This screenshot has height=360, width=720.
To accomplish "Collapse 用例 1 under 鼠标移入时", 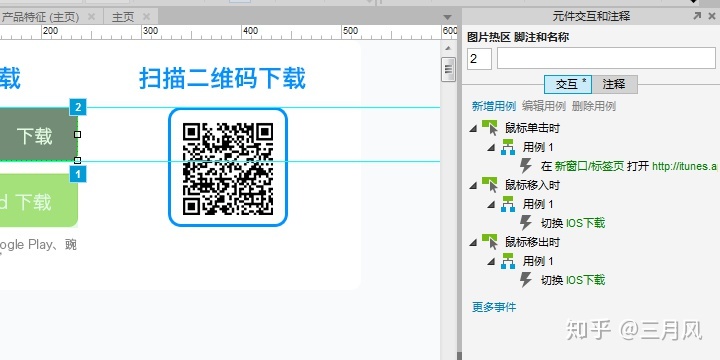I will (491, 205).
